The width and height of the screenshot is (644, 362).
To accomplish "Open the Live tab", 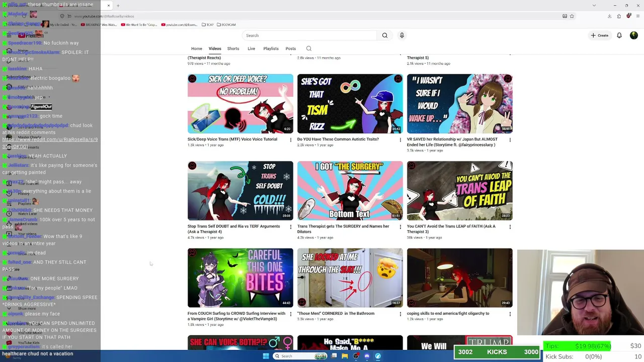I will point(251,49).
